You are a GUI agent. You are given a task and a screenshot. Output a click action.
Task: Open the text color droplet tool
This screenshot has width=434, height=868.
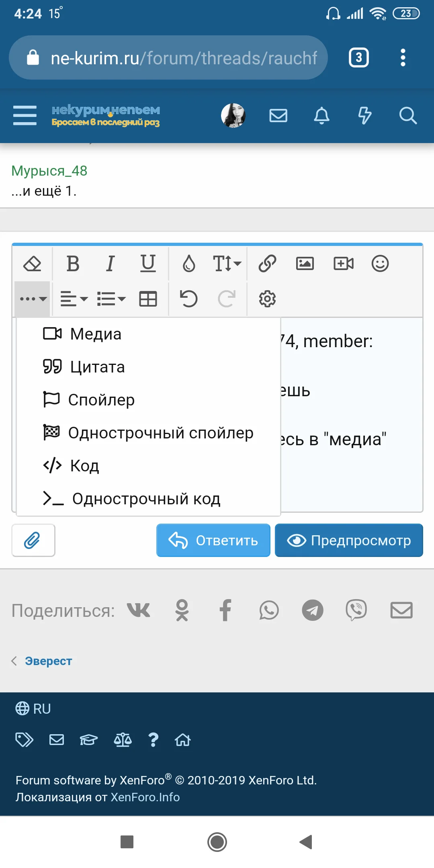[189, 264]
